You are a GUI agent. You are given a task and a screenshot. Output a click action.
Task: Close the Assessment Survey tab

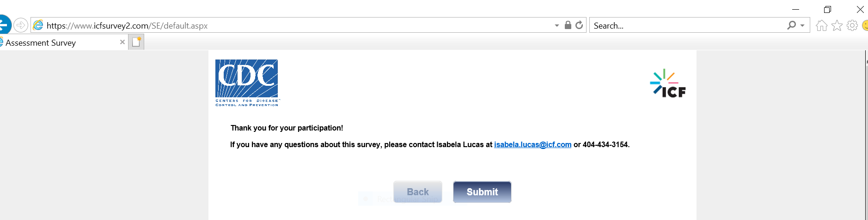point(122,42)
